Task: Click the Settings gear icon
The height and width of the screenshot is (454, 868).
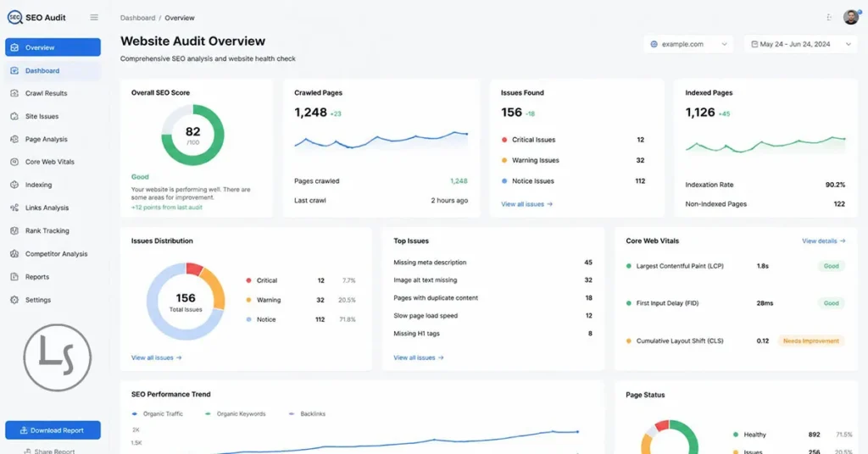Action: (15, 300)
